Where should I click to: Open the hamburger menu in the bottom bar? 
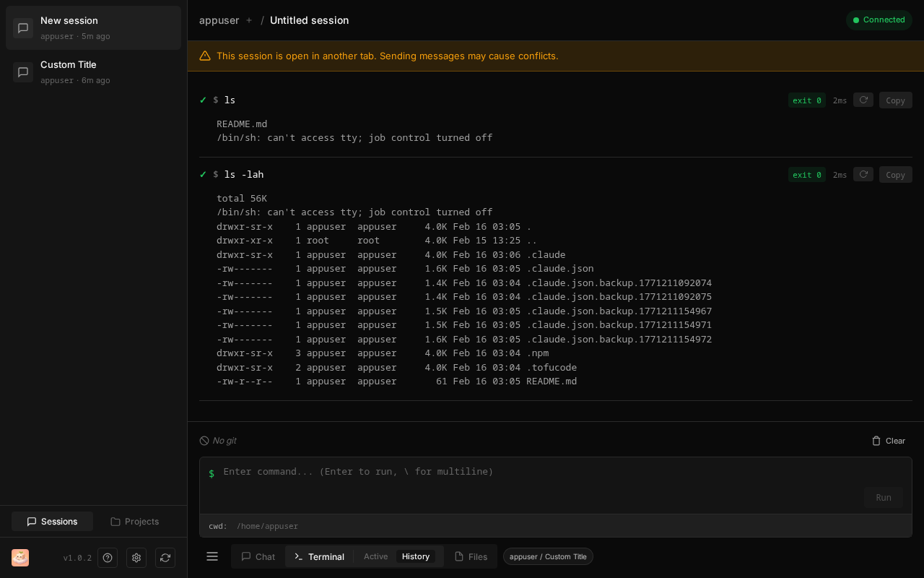212,556
